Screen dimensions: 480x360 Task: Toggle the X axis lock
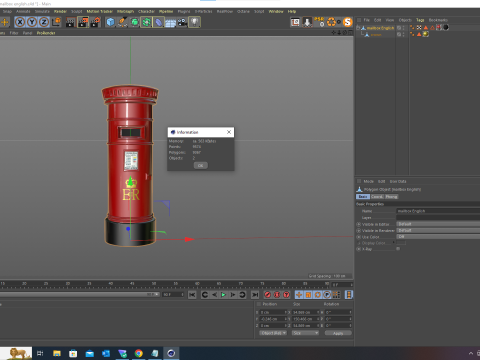(x=20, y=22)
